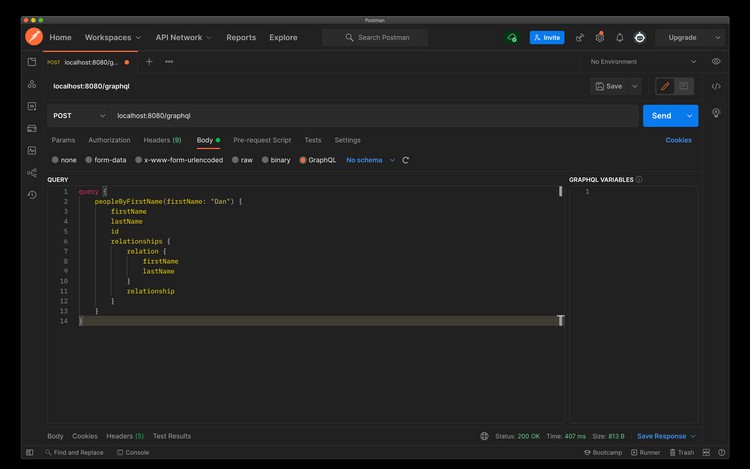Click the environment quick look eye icon
Image resolution: width=750 pixels, height=469 pixels.
click(x=716, y=62)
